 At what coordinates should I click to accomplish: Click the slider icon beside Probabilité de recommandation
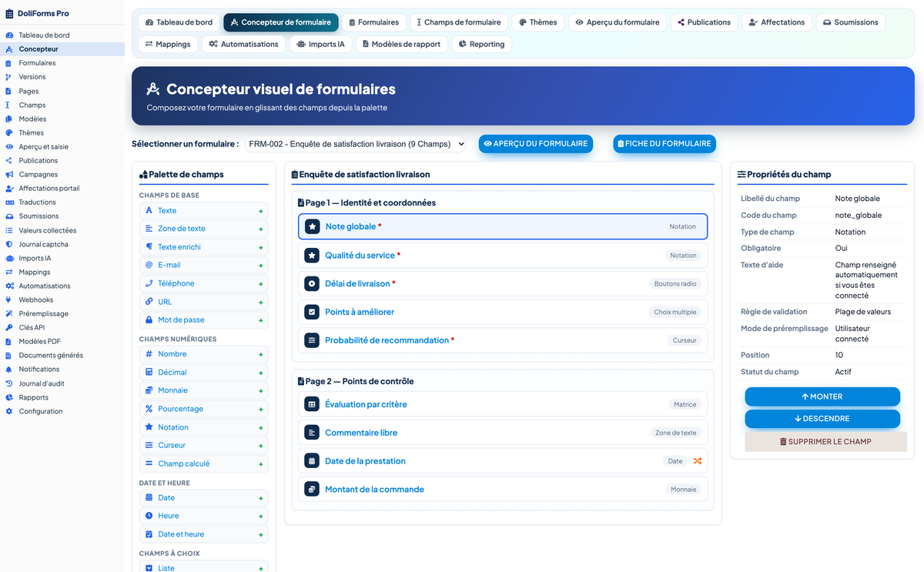(312, 340)
